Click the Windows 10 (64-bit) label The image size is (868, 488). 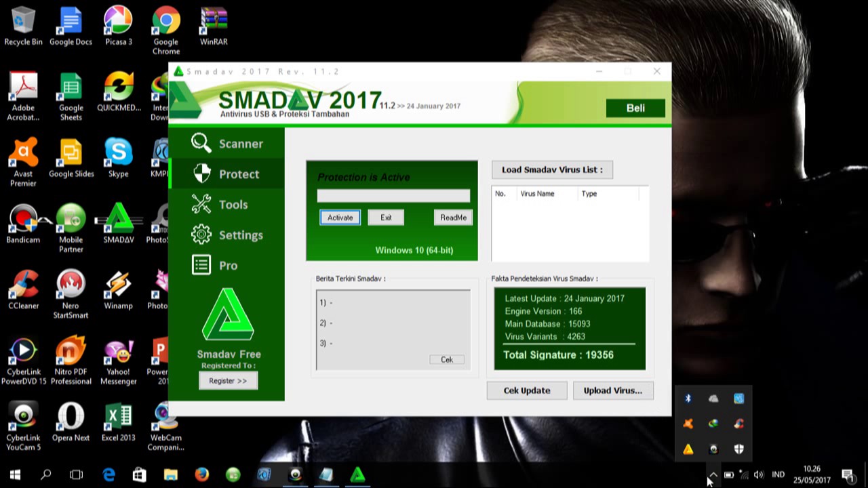point(414,250)
